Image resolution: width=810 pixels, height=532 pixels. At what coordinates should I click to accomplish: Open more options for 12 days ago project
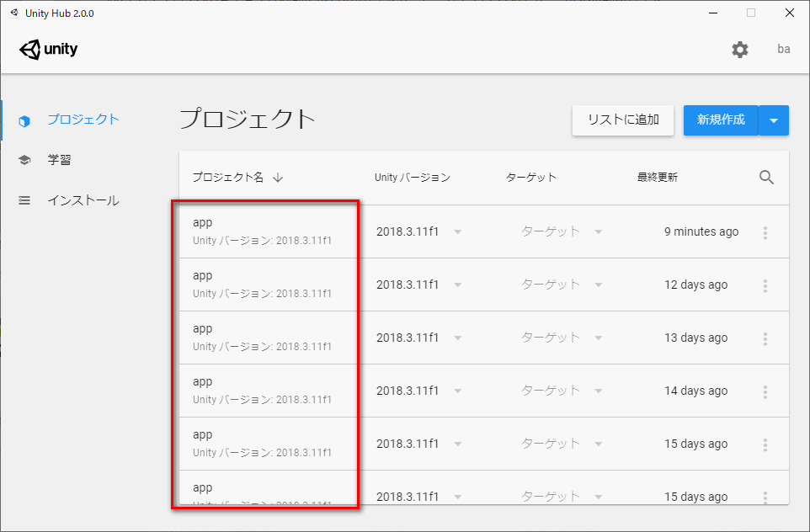tap(765, 285)
